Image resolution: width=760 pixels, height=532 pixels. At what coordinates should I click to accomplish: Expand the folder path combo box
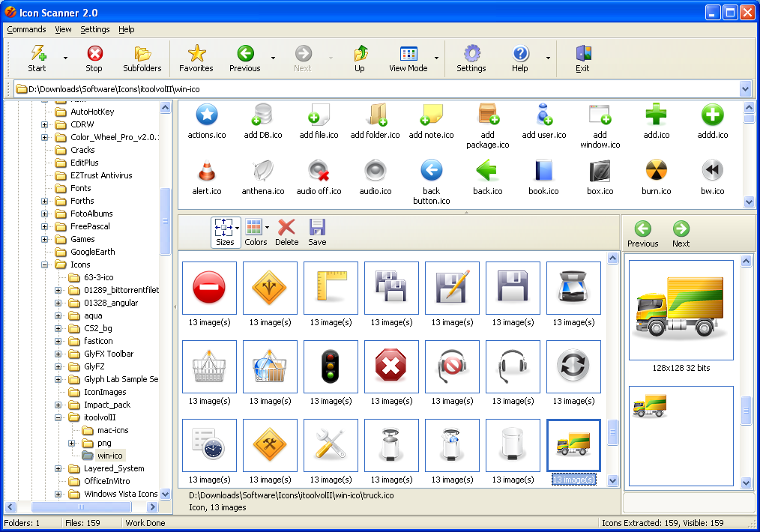pyautogui.click(x=745, y=89)
